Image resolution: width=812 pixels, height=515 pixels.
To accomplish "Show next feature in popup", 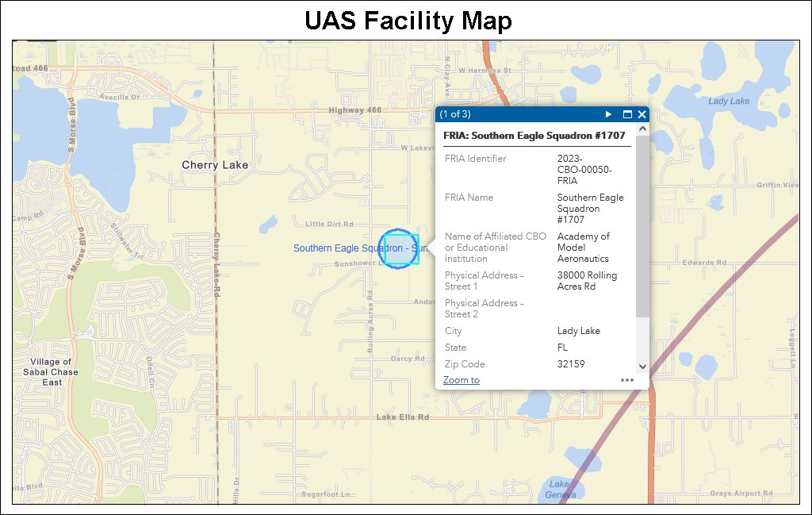I will click(x=608, y=114).
